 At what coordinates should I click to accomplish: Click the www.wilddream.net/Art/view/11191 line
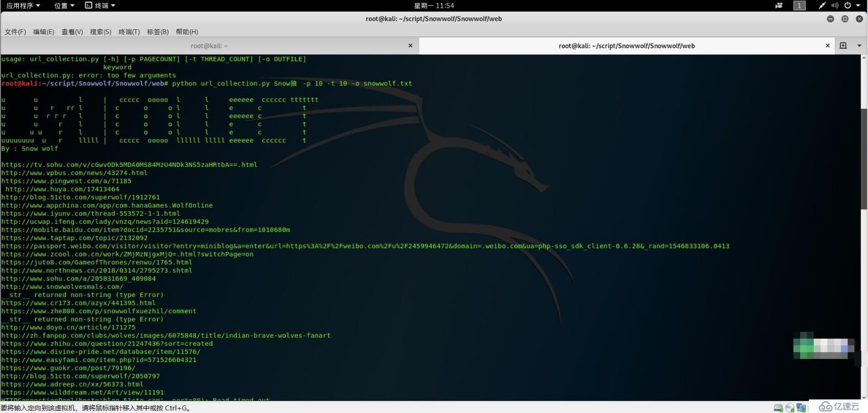(82, 392)
